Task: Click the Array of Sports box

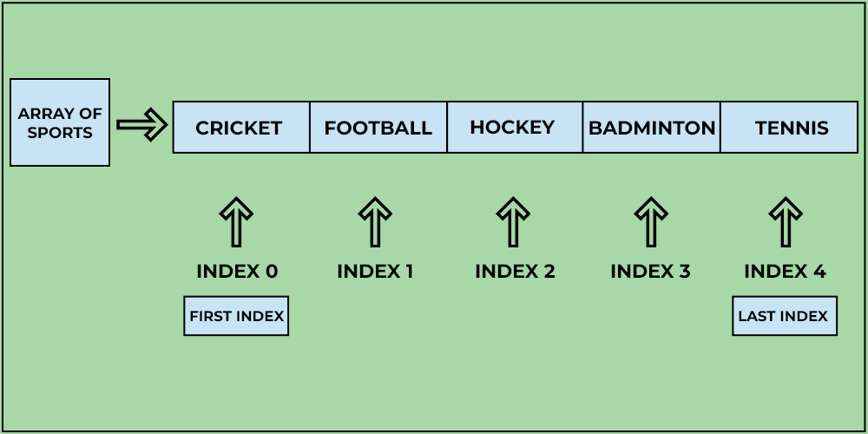Action: pyautogui.click(x=60, y=122)
